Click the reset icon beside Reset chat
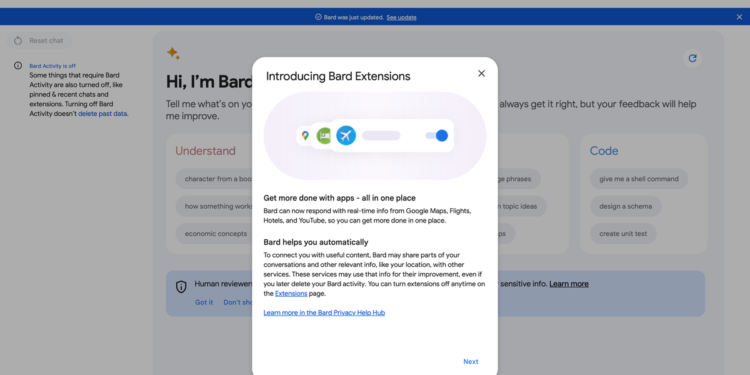 pos(18,41)
